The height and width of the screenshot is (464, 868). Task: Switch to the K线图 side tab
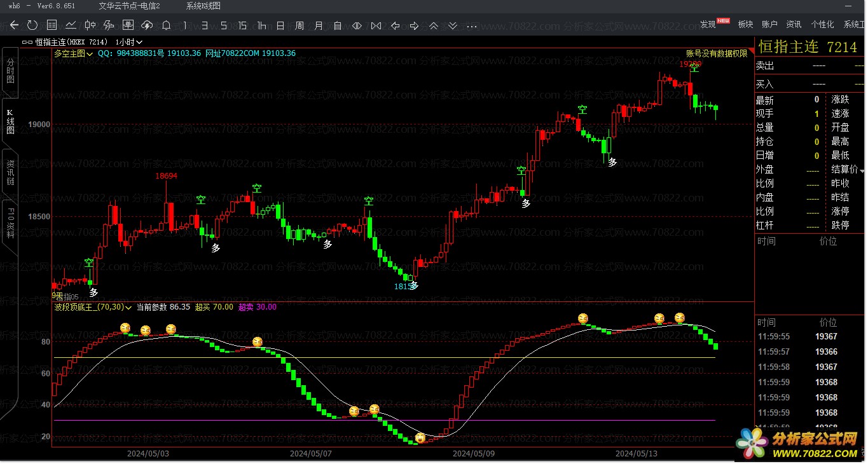click(10, 121)
